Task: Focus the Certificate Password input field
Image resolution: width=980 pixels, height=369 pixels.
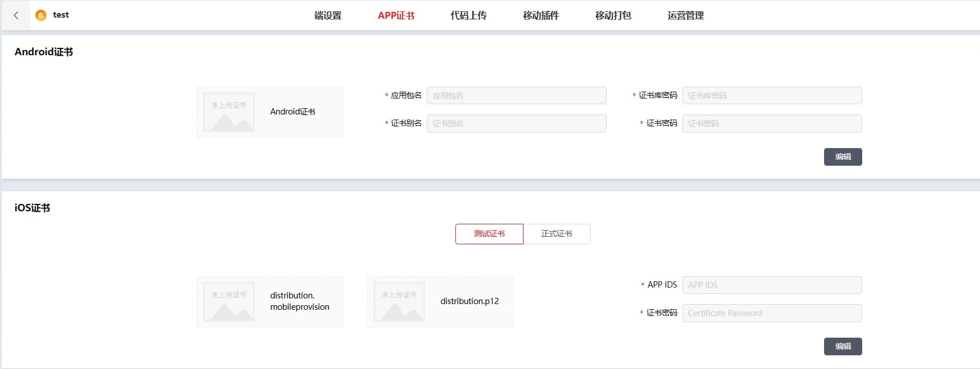Action: click(x=772, y=313)
